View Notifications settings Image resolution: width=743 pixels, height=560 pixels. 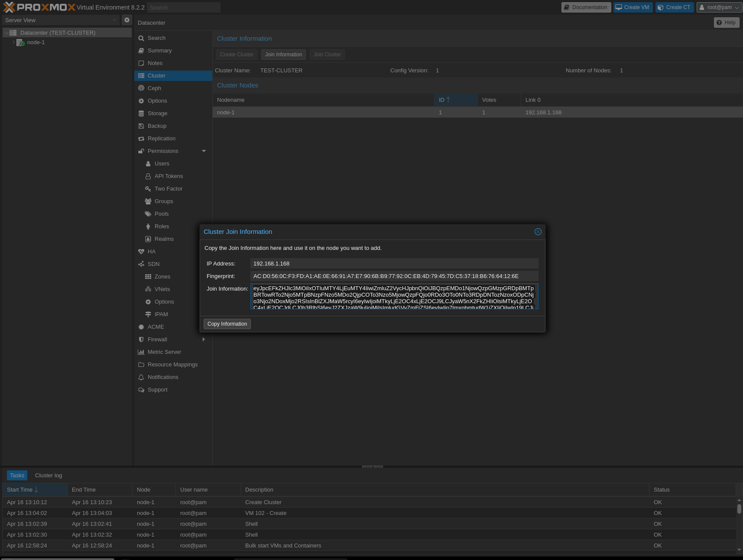(x=163, y=377)
